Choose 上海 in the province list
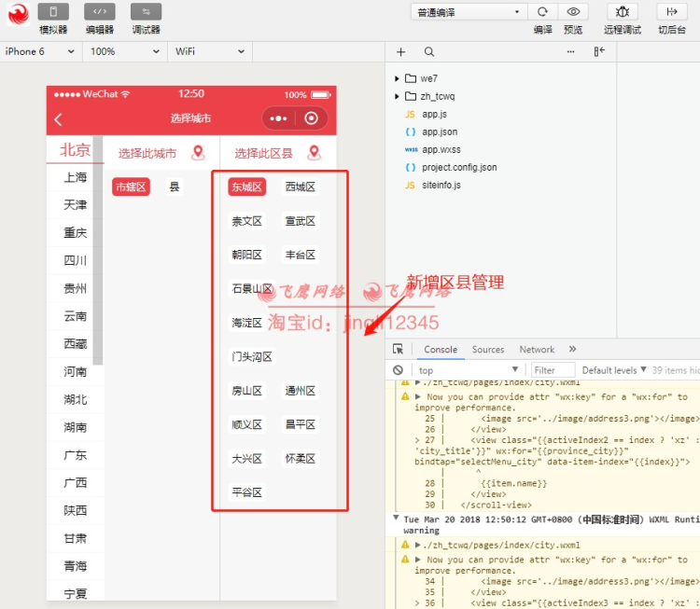Screen dimensions: 700x609 (75, 177)
